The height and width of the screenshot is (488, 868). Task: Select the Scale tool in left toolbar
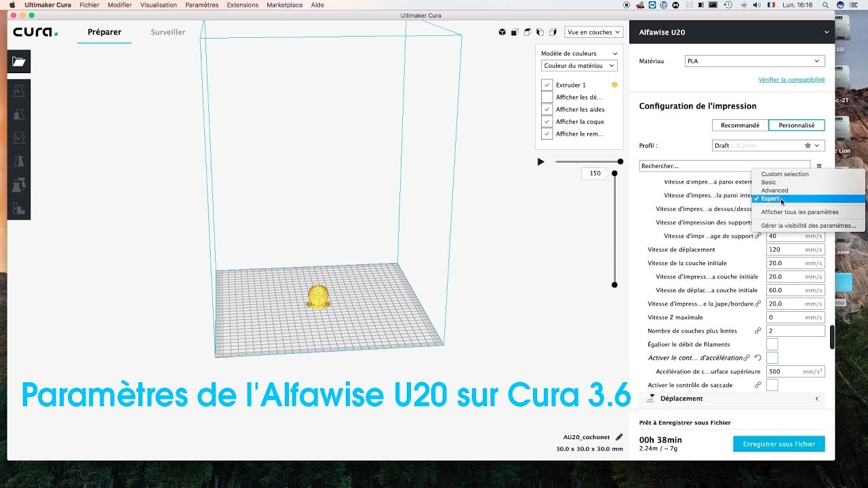[x=19, y=114]
